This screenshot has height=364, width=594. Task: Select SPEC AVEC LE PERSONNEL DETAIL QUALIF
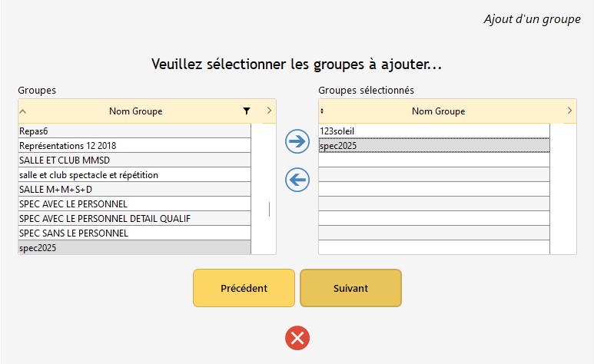point(134,219)
